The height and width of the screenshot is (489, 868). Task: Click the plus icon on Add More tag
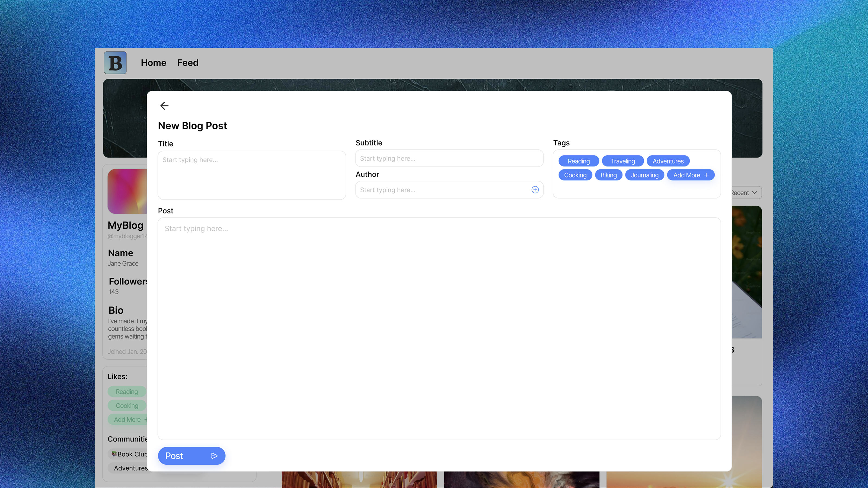706,175
